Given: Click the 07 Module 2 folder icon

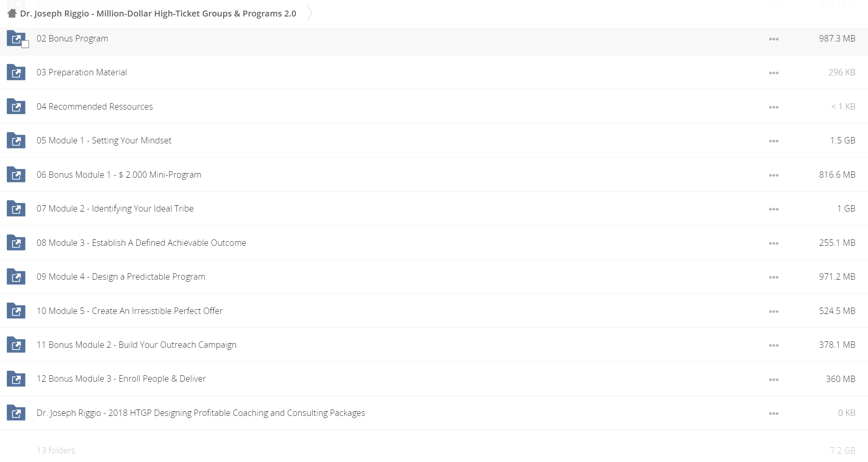Looking at the screenshot, I should [x=16, y=209].
